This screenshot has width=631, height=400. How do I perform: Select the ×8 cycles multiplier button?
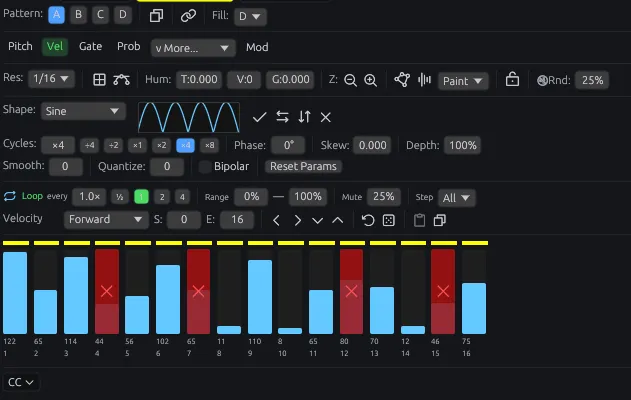pos(210,145)
